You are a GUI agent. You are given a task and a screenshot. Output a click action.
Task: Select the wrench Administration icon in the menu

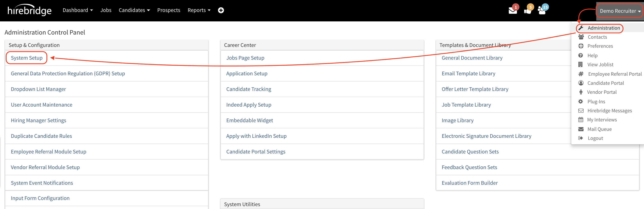coord(580,28)
